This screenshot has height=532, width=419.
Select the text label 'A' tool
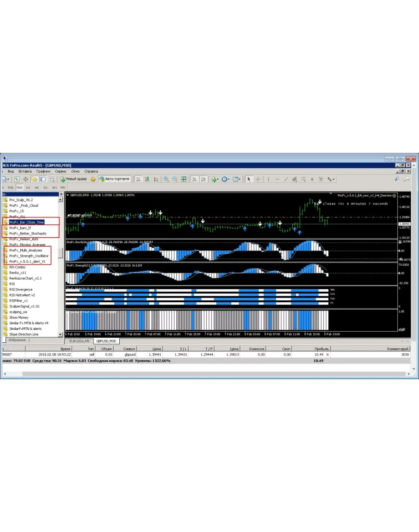coord(312,179)
